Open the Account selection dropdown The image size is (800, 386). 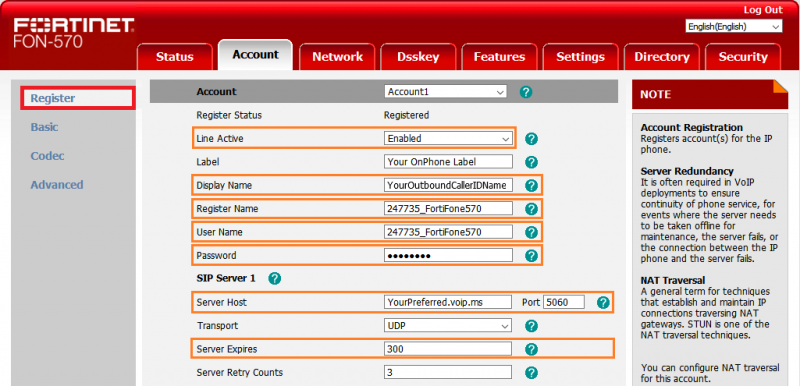pyautogui.click(x=445, y=92)
